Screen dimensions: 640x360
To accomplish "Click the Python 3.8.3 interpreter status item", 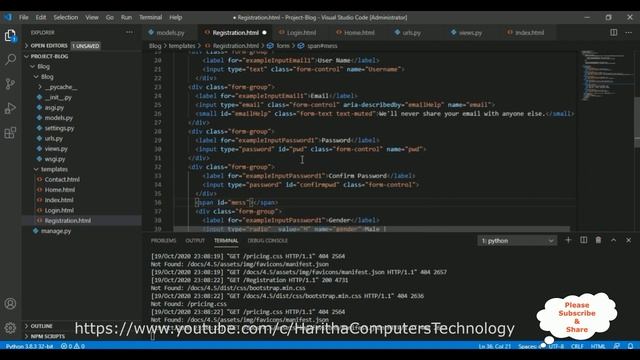I will 29,346.
